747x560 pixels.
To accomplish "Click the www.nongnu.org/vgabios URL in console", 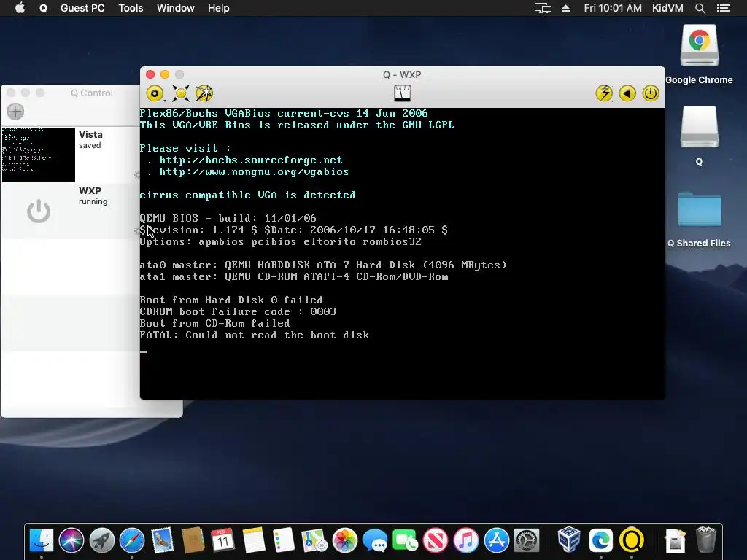I will point(254,171).
